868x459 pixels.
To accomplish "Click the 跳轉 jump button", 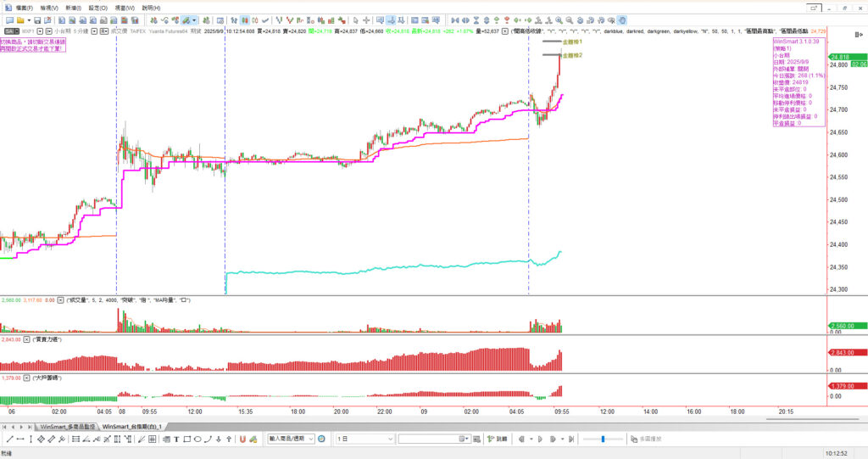I will tap(502, 439).
